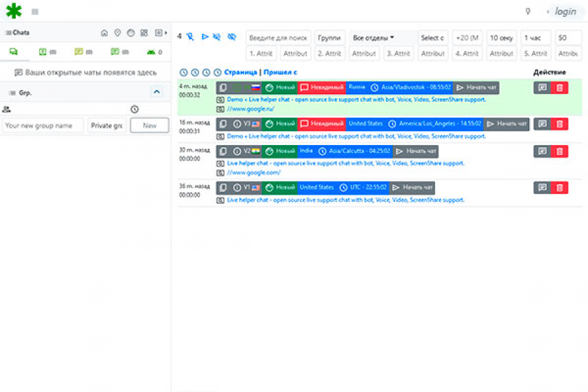
Task: Click the light bulb icon near login
Action: [x=528, y=12]
